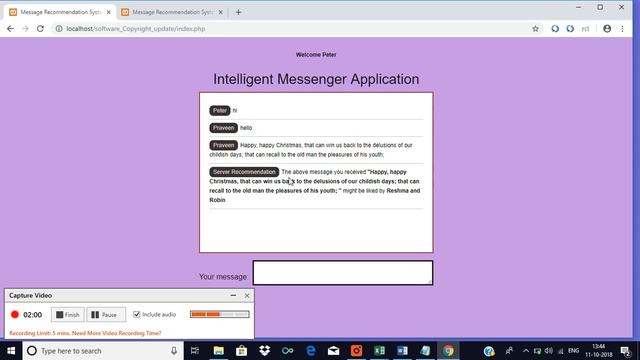Viewport: 640px width, 360px height.
Task: Open the help question-mark tray icon
Action: point(489,351)
